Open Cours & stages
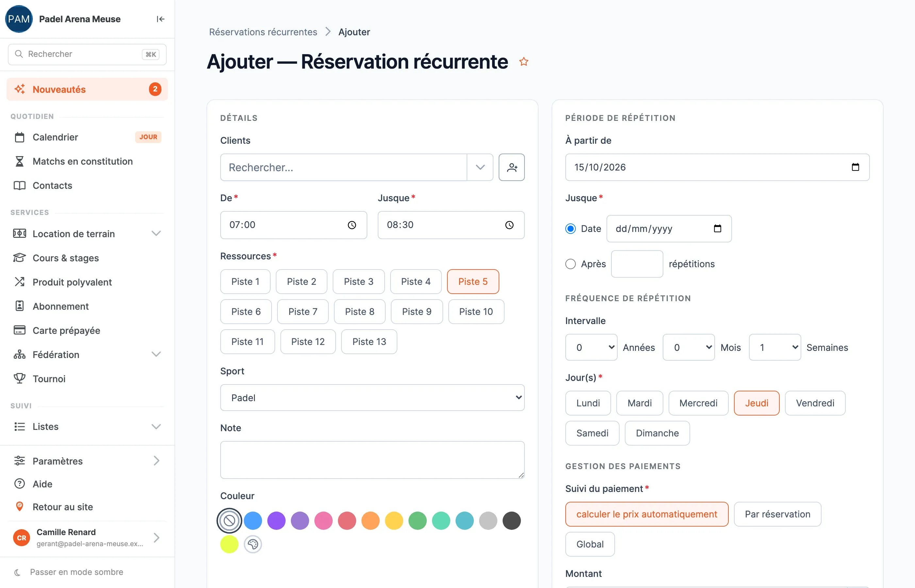 [x=87, y=258]
